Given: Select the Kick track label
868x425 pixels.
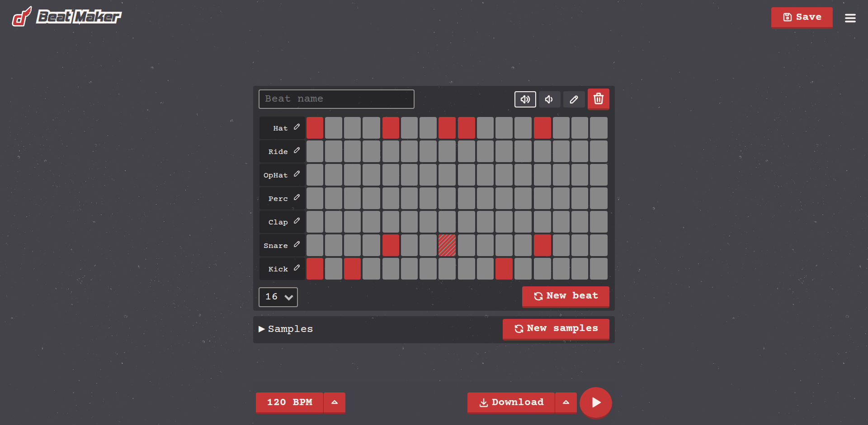Looking at the screenshot, I should click(278, 269).
